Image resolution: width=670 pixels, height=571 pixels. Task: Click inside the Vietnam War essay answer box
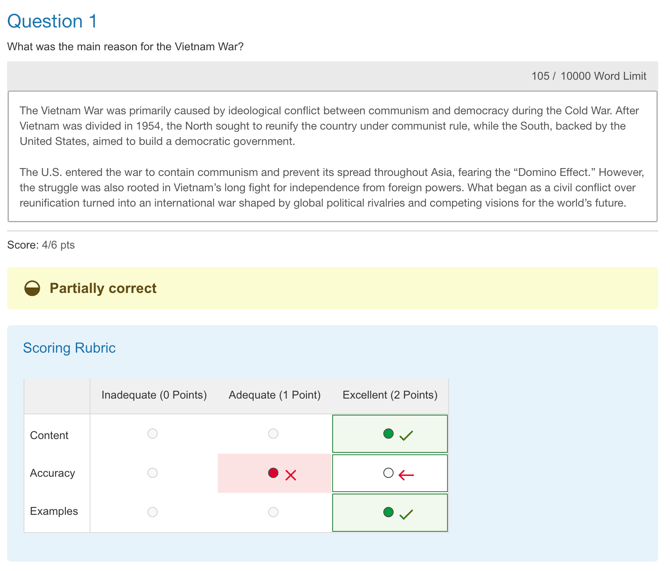[332, 156]
